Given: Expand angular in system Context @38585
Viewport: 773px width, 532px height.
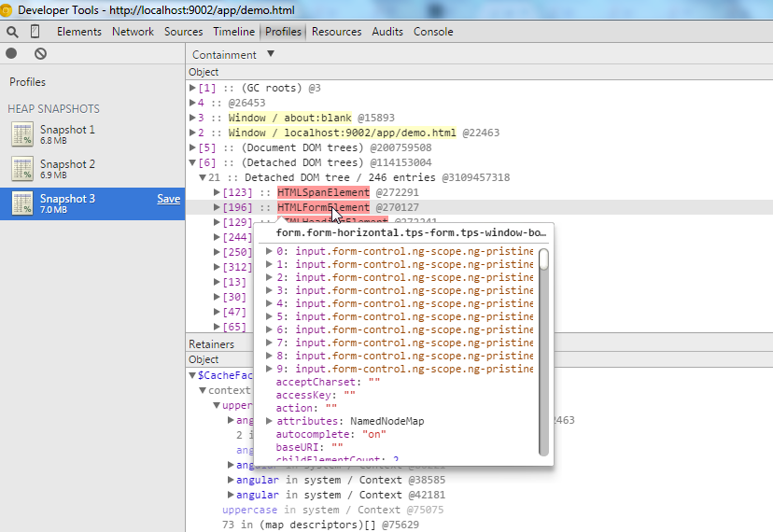Looking at the screenshot, I should (231, 480).
